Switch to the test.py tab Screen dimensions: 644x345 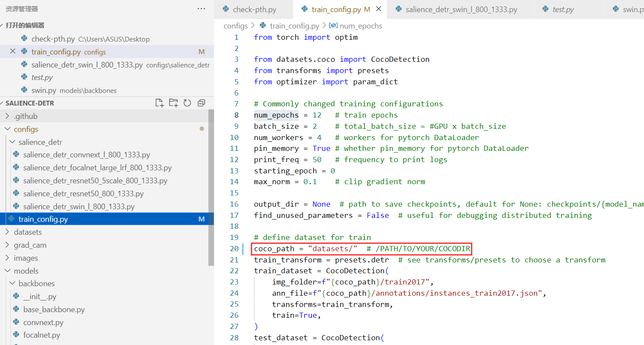(563, 10)
